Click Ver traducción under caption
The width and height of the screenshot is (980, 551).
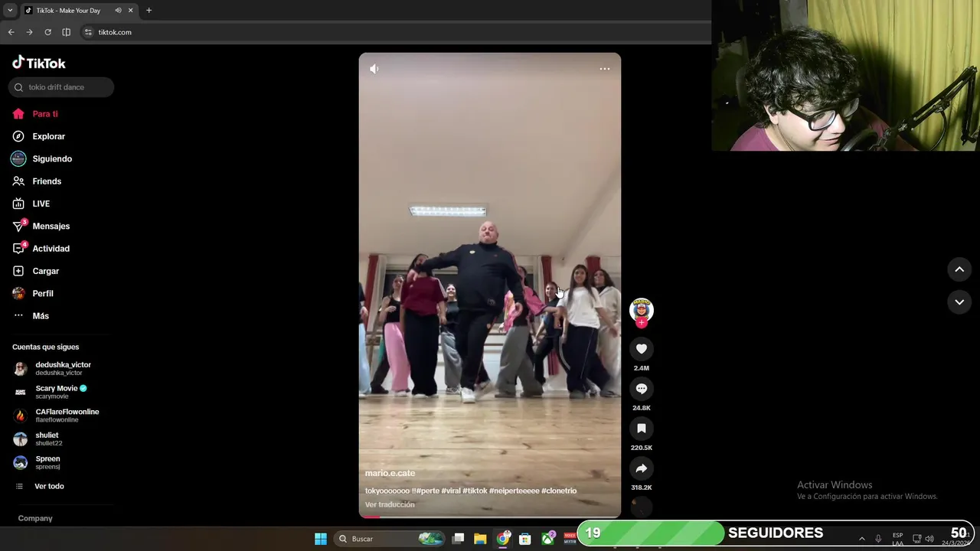(390, 504)
